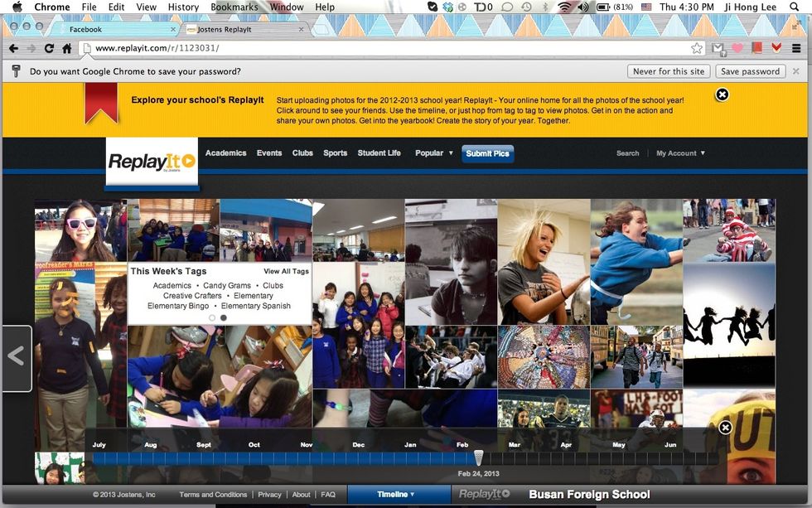The width and height of the screenshot is (812, 508).
Task: Open the previous photos arrow panel
Action: pos(17,358)
